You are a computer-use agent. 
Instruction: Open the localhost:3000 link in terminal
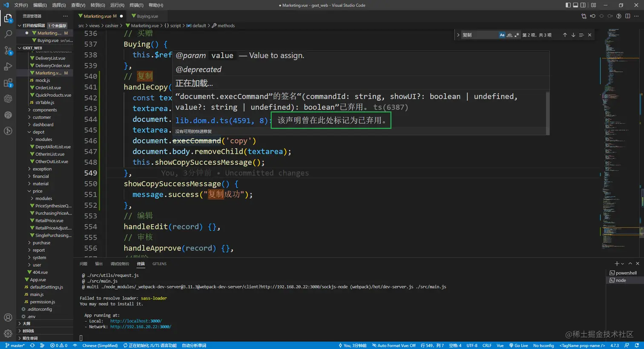pyautogui.click(x=136, y=321)
